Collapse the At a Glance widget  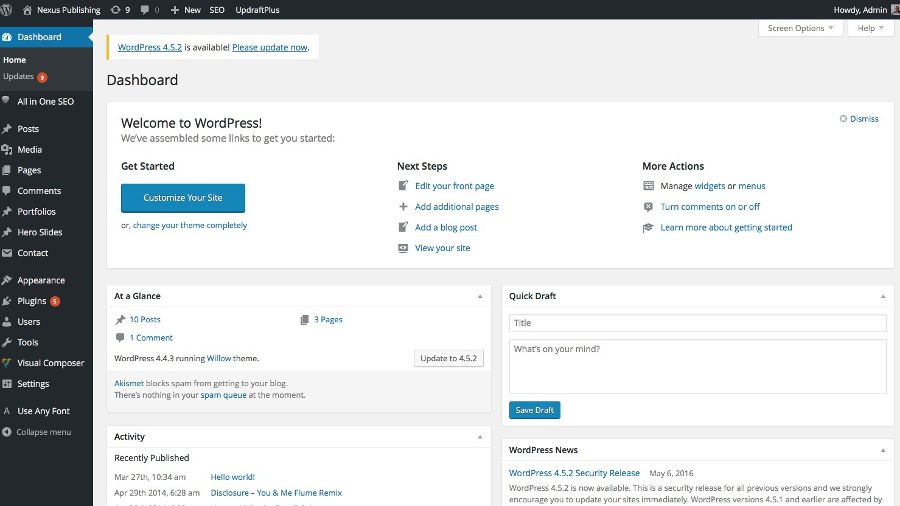(480, 296)
